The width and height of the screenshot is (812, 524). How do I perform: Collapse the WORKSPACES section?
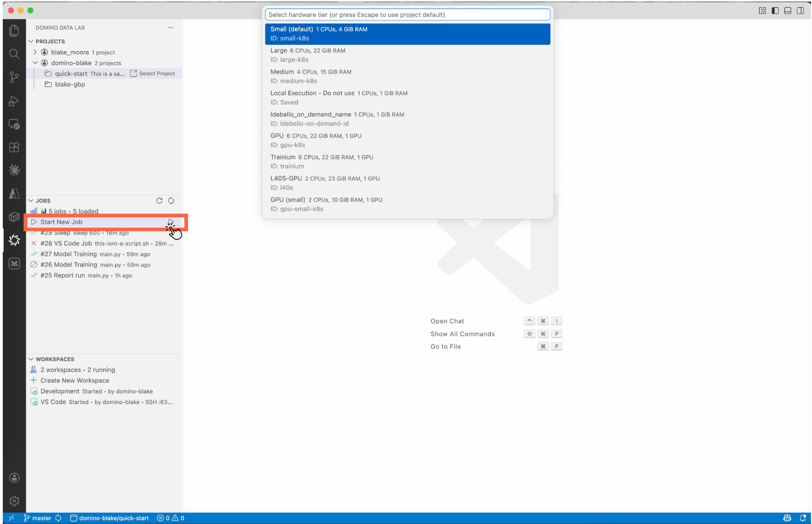point(31,359)
